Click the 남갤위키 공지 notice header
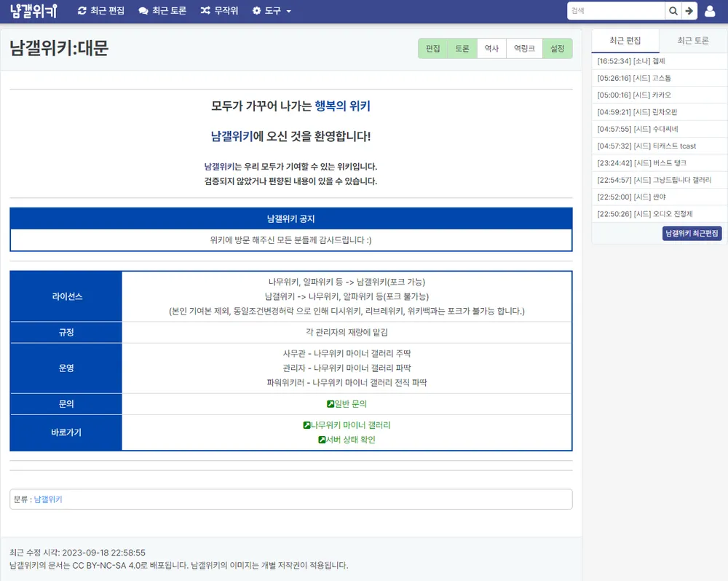 [x=290, y=218]
